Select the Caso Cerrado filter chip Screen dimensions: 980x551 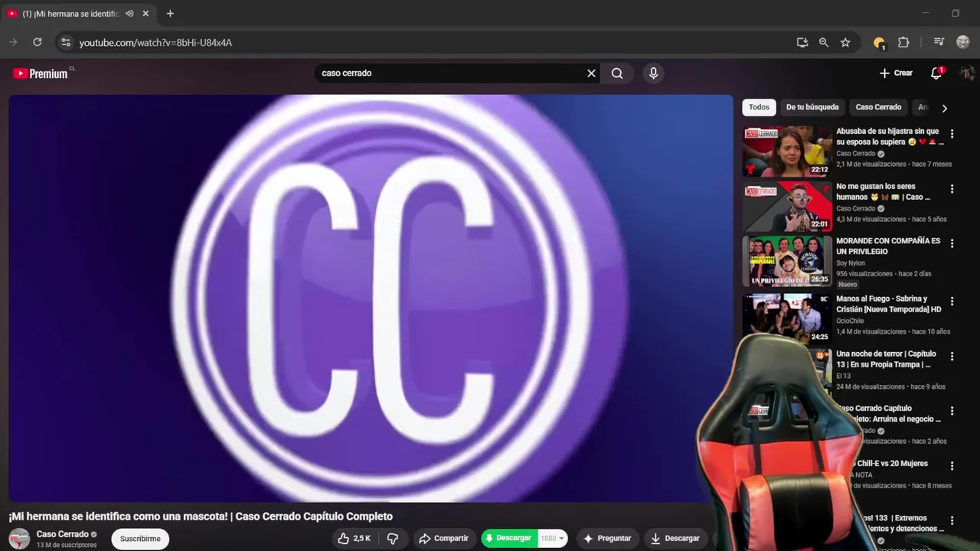[878, 107]
